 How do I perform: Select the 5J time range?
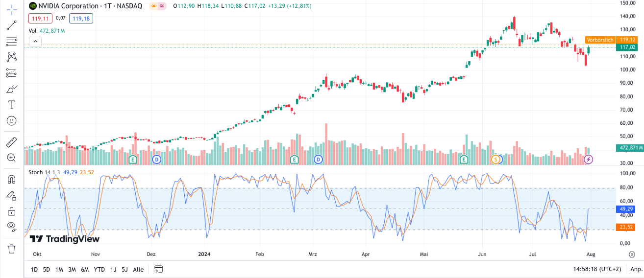pos(124,269)
